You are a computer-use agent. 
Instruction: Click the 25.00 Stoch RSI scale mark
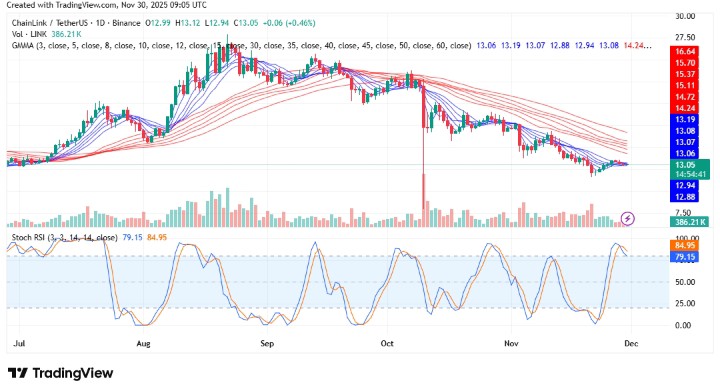tap(685, 303)
